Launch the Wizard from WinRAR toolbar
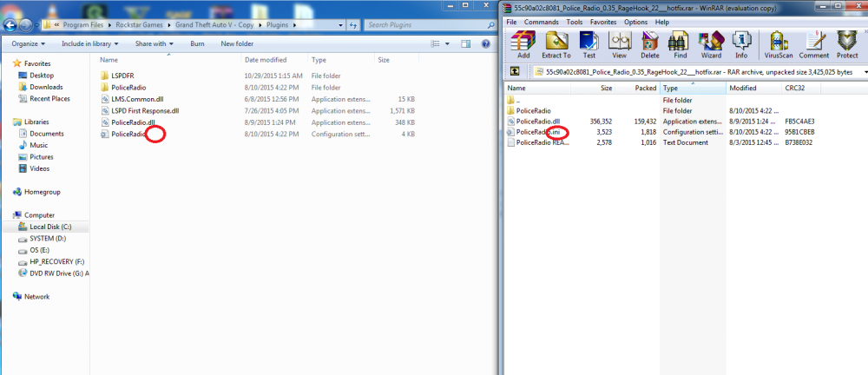 click(711, 45)
